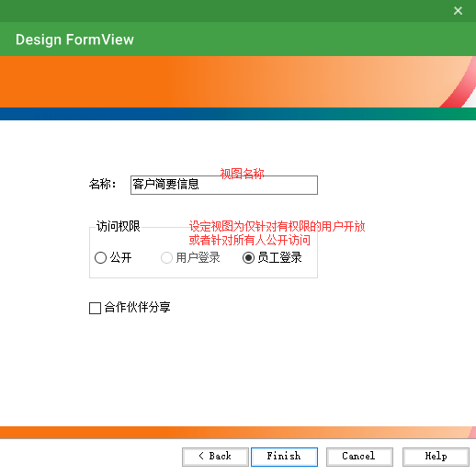The height and width of the screenshot is (475, 476).
Task: Click the Design FormView title text
Action: (x=74, y=40)
